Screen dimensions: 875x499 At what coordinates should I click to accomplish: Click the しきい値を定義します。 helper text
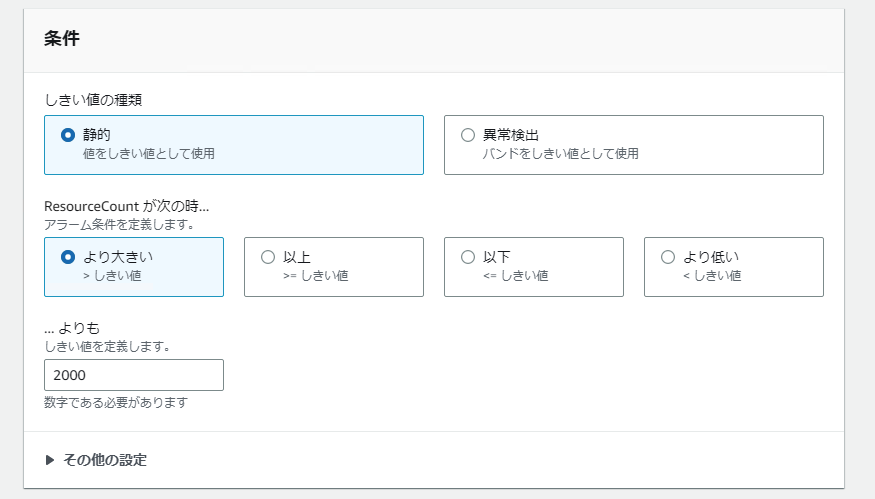[x=107, y=346]
